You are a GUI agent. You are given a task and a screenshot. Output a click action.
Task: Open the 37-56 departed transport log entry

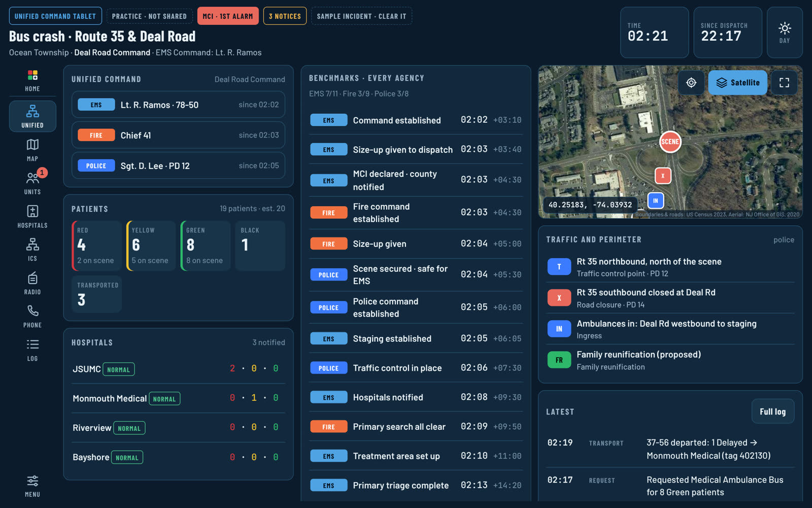[x=670, y=449]
